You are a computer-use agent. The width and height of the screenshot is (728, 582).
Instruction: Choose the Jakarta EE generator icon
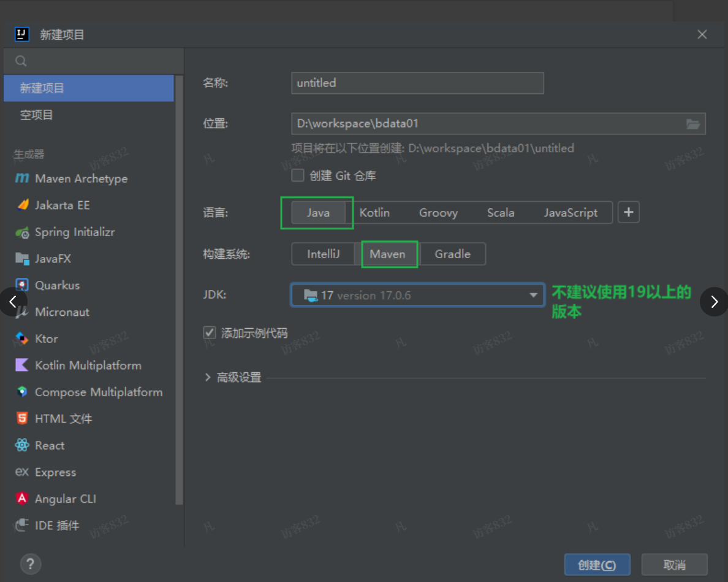click(x=22, y=205)
